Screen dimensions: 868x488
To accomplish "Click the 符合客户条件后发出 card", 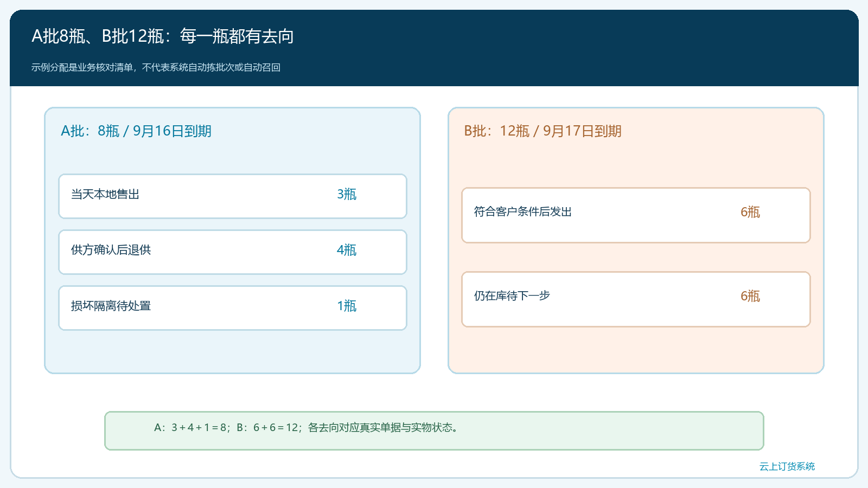I will (x=636, y=215).
